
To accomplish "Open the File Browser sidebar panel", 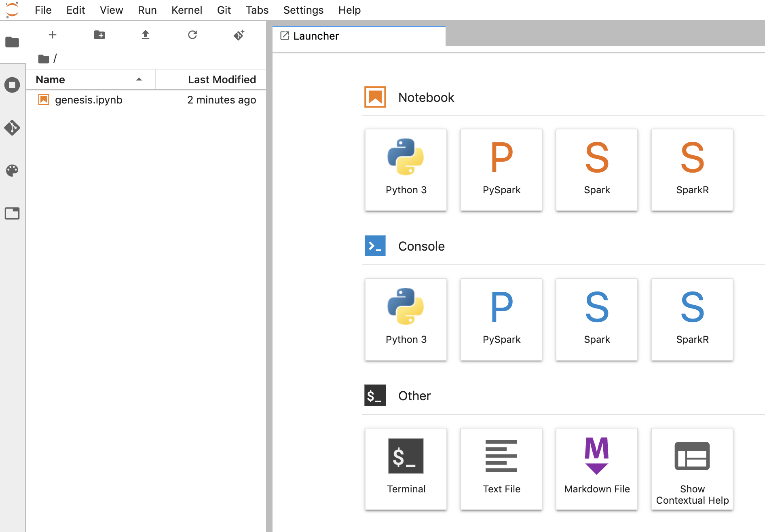I will (x=12, y=42).
